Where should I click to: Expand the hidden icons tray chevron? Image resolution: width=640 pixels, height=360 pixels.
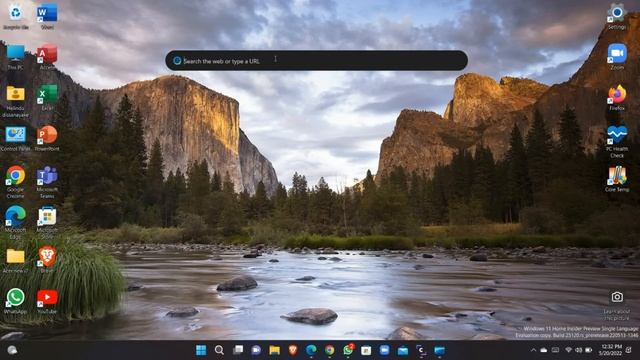[x=533, y=350]
